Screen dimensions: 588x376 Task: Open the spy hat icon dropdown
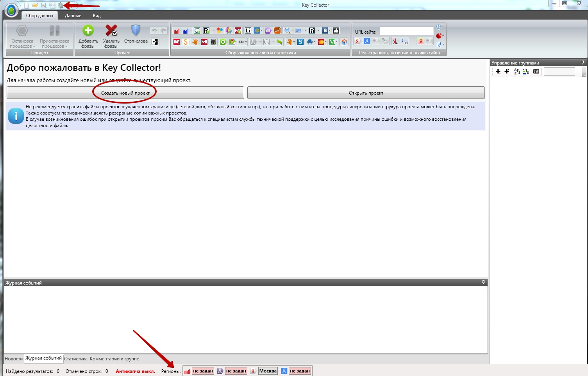314,42
